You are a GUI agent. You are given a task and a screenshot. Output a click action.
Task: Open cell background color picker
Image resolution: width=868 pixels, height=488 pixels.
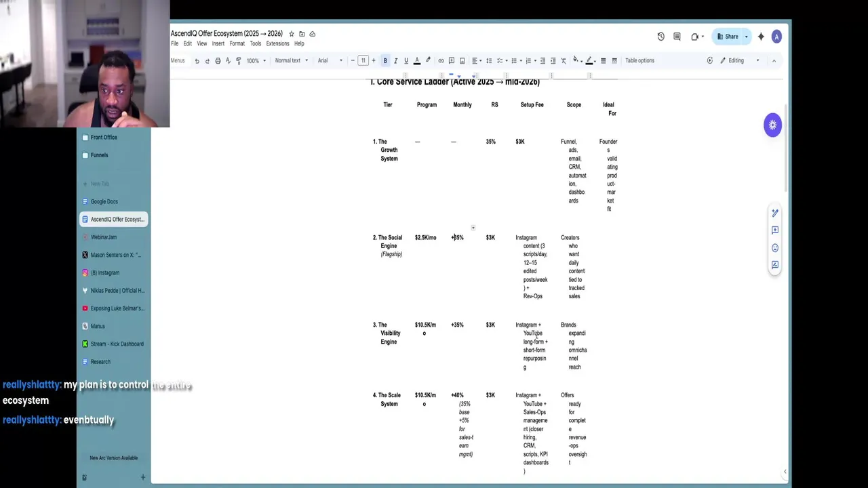(576, 60)
